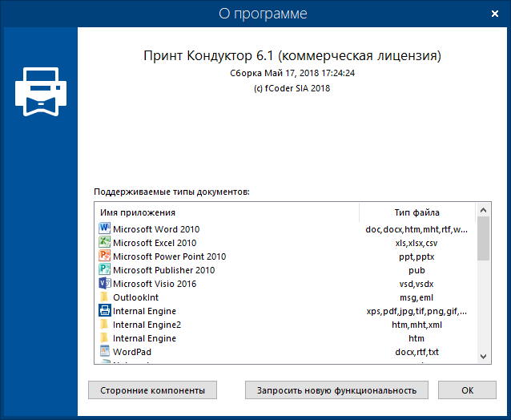
Task: Click the Microsoft Power Point 2010 icon
Action: pyautogui.click(x=104, y=256)
